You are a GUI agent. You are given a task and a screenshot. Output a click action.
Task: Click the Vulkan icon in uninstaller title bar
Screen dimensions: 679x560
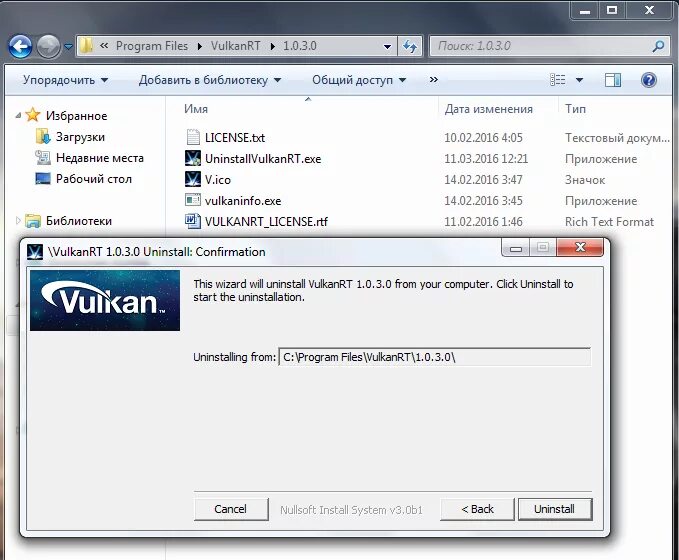pos(35,252)
